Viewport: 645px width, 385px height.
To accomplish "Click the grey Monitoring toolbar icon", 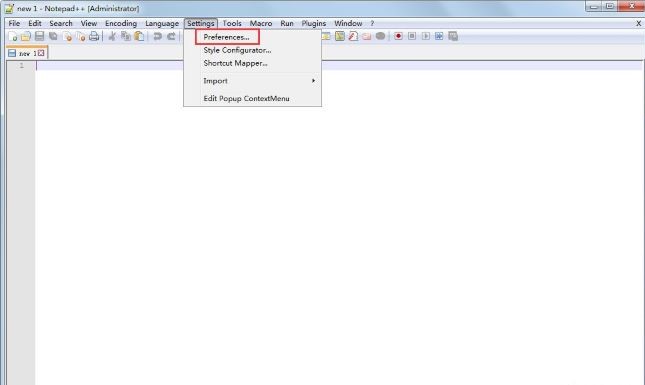I will click(x=381, y=36).
